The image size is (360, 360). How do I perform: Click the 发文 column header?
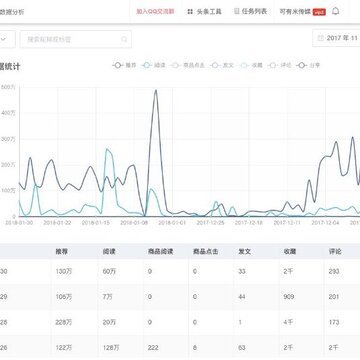(x=244, y=252)
